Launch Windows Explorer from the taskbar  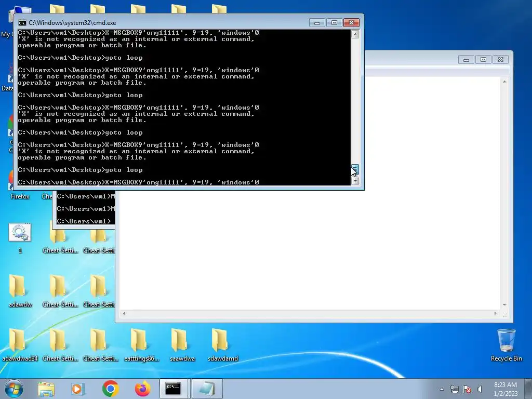(x=46, y=389)
